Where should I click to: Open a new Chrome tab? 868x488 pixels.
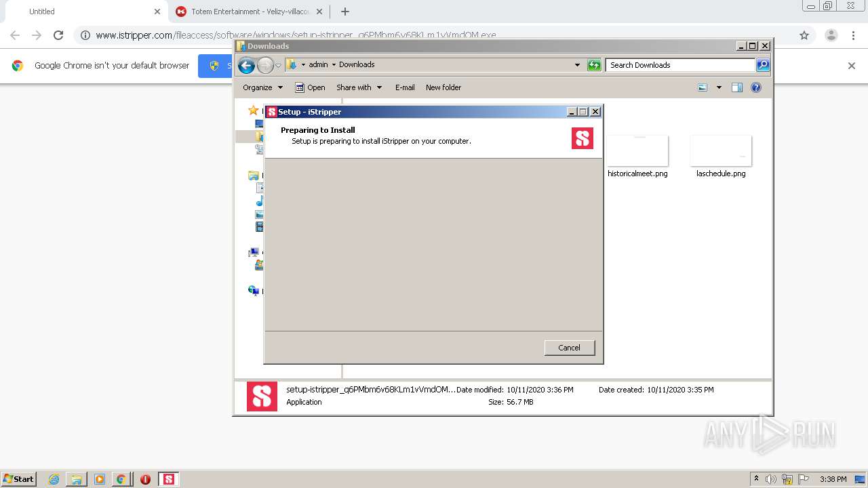(x=345, y=12)
